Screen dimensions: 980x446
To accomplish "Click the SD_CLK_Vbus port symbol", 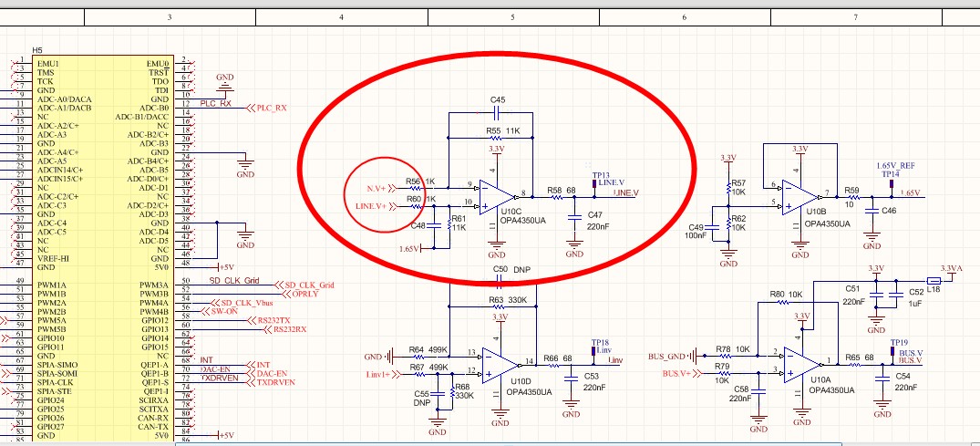I will coord(243,303).
